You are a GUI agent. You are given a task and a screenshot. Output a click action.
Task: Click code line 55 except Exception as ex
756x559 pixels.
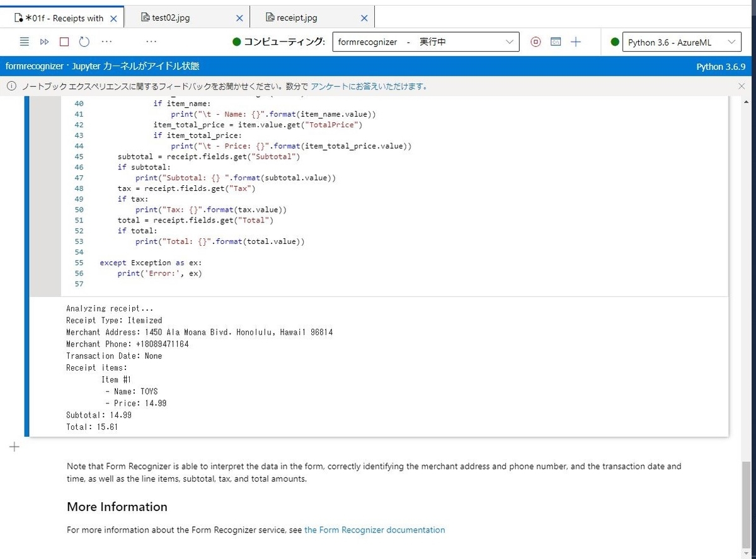click(151, 262)
